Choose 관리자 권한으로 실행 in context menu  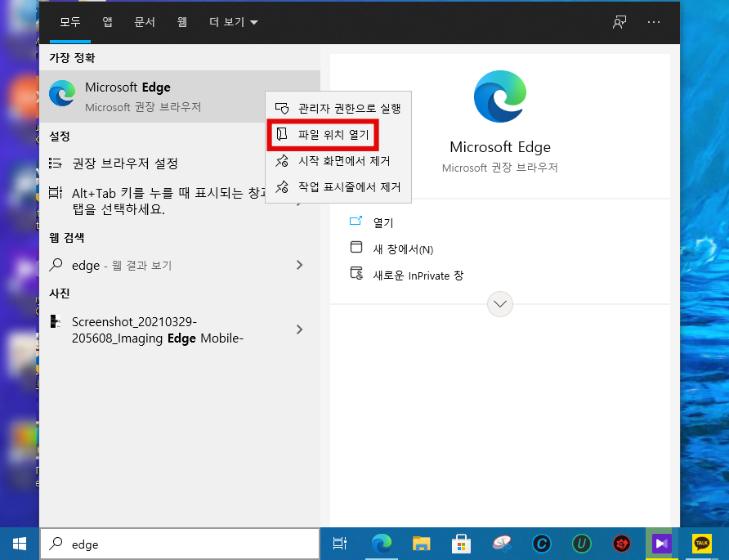338,109
